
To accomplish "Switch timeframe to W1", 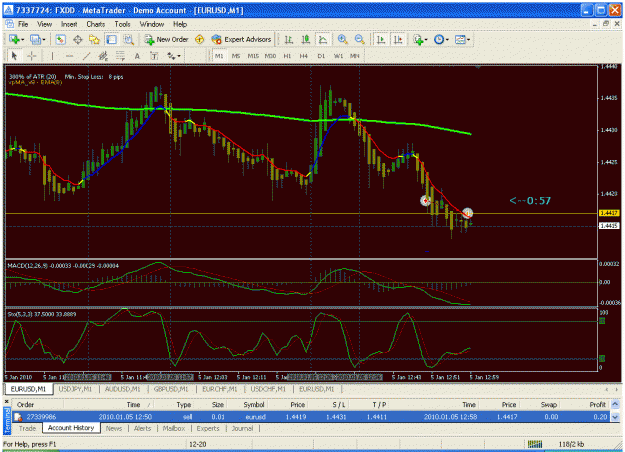I will pyautogui.click(x=338, y=56).
